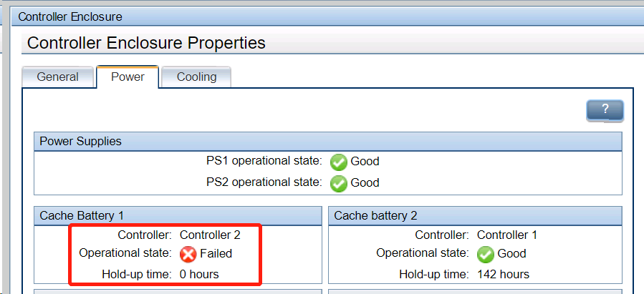
Task: Switch to the General tab
Action: (58, 77)
